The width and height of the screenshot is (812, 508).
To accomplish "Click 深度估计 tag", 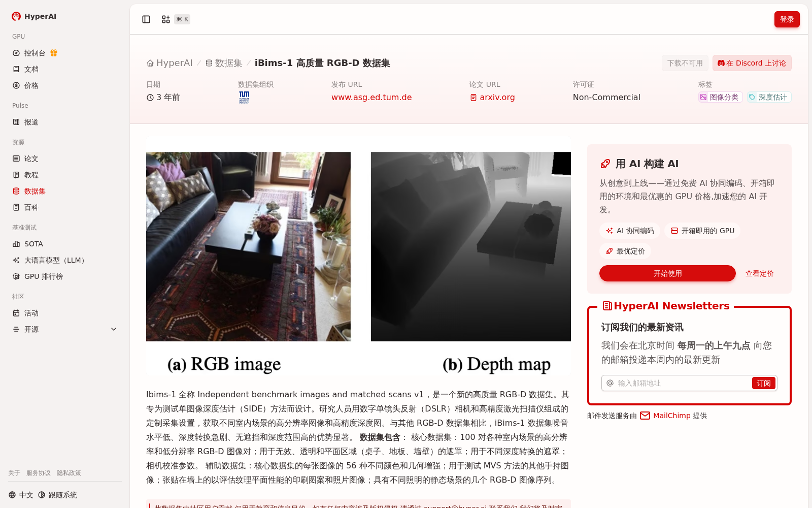I will 769,97.
